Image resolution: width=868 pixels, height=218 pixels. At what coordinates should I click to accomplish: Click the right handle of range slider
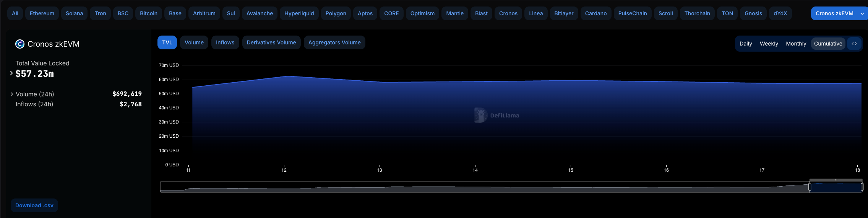tap(862, 187)
